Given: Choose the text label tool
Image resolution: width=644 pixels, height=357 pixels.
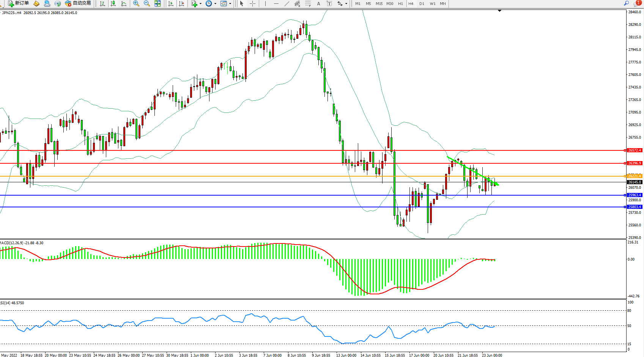Looking at the screenshot, I should pos(318,3).
